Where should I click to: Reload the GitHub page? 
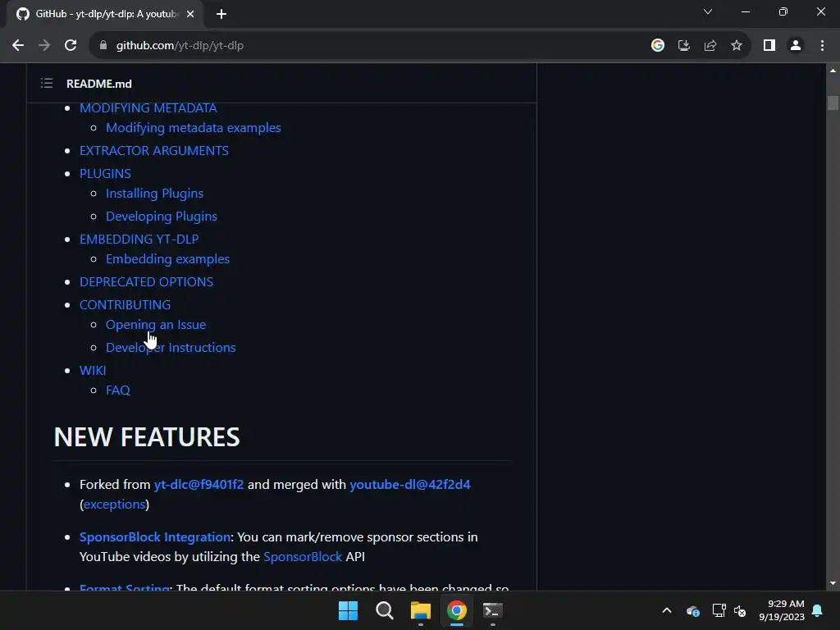tap(71, 46)
